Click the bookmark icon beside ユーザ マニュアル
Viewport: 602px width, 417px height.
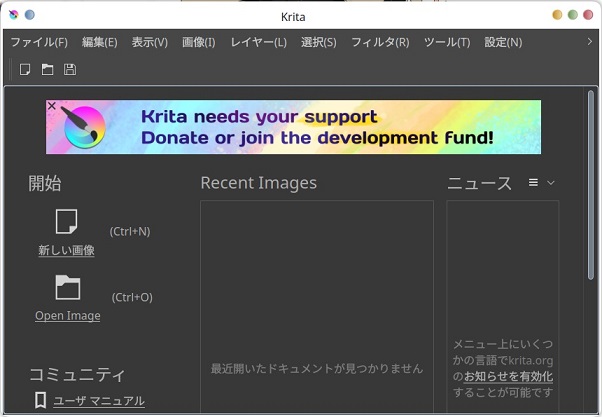click(40, 400)
